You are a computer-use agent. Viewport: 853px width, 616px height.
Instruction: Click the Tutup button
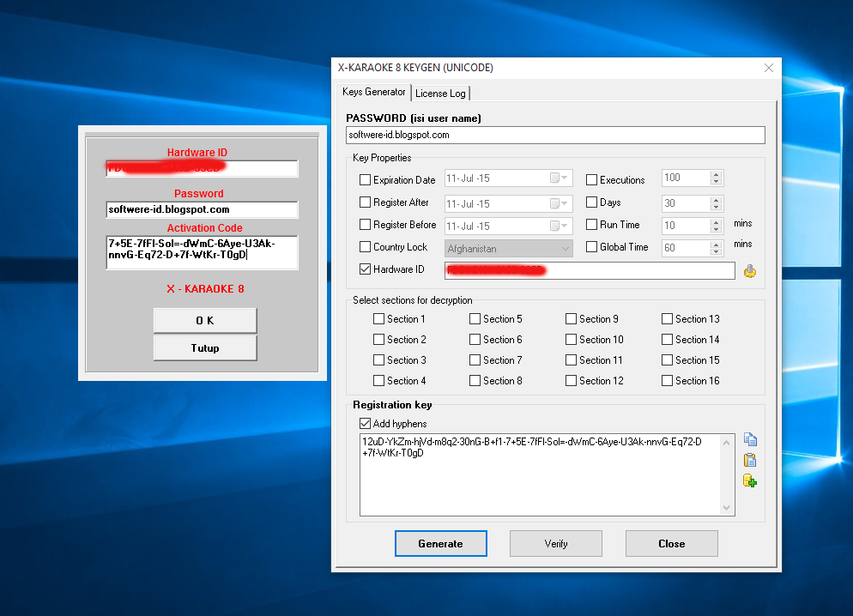pos(205,348)
